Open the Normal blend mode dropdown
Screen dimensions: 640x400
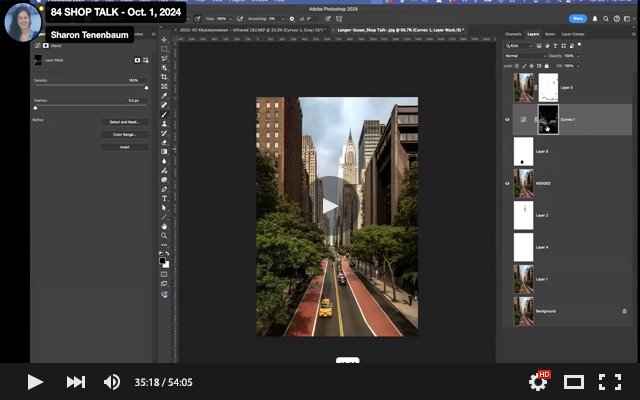coord(525,56)
